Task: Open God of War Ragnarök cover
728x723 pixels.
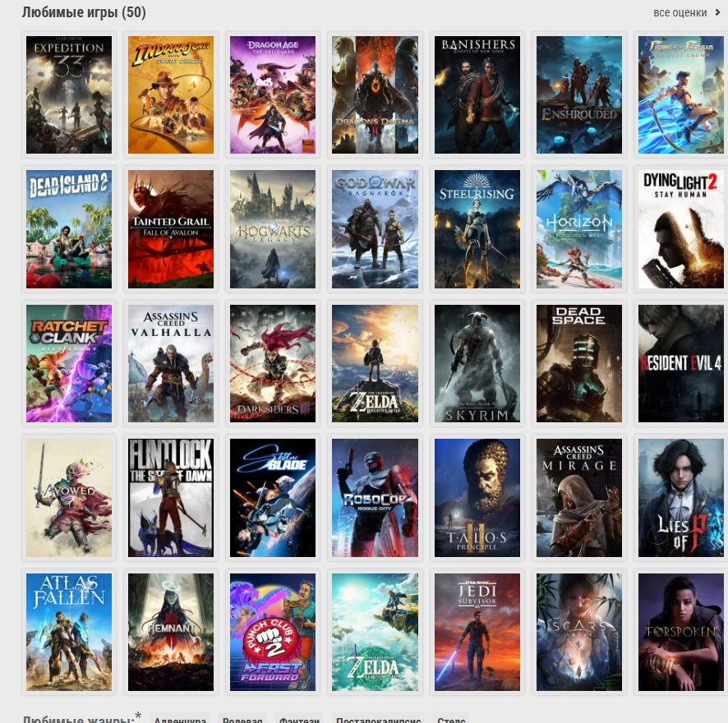Action: (376, 229)
